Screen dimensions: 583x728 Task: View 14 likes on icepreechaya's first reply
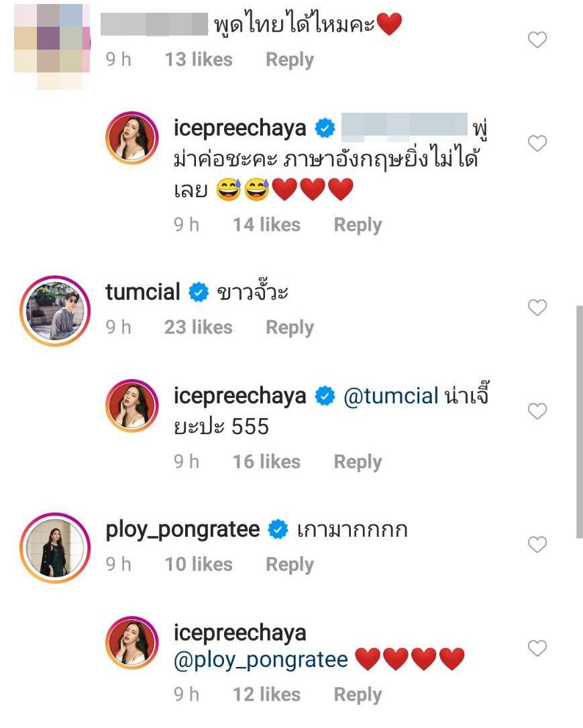pos(266,225)
